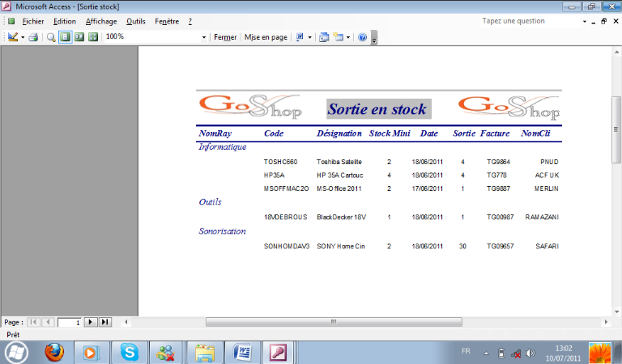Toggle One Page view
622x364 pixels.
pos(65,37)
